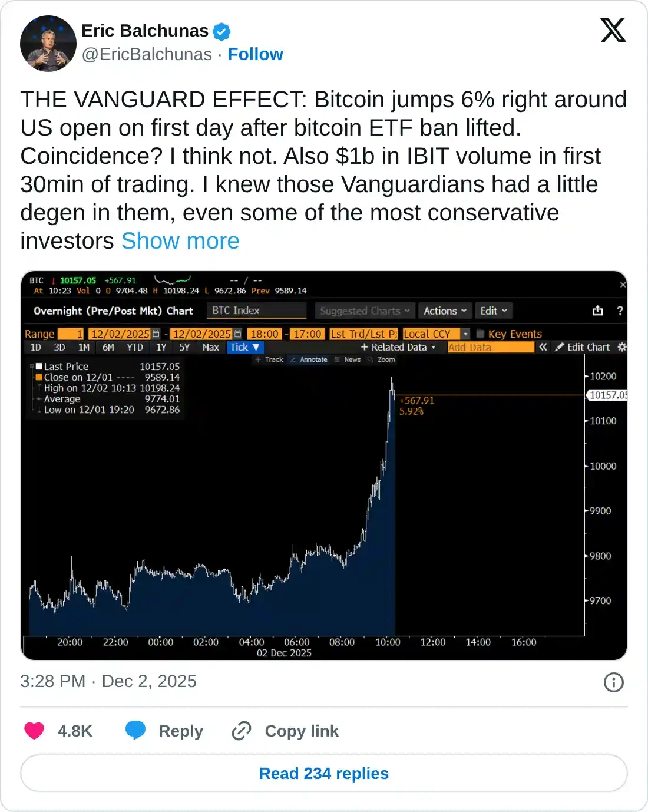Toggle the Last Price legend checkbox
648x812 pixels.
coord(39,367)
